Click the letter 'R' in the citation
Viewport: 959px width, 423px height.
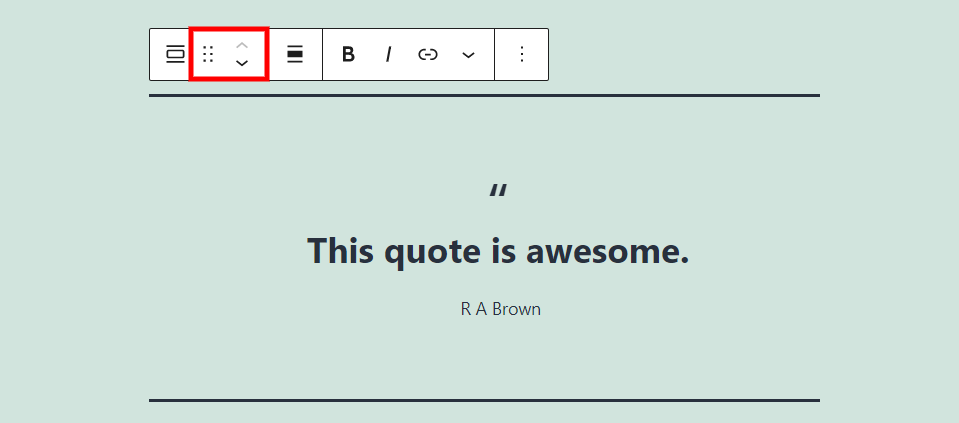point(465,309)
